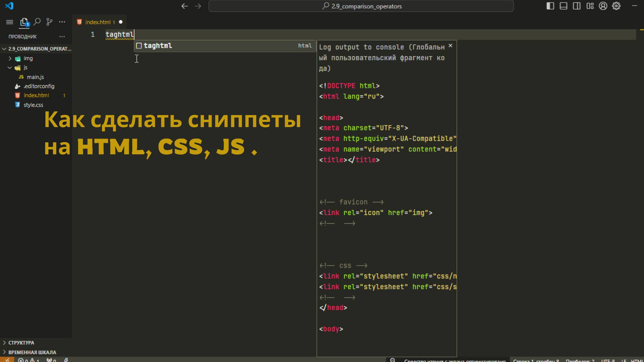Click the JS file icon beside main.js

point(21,77)
